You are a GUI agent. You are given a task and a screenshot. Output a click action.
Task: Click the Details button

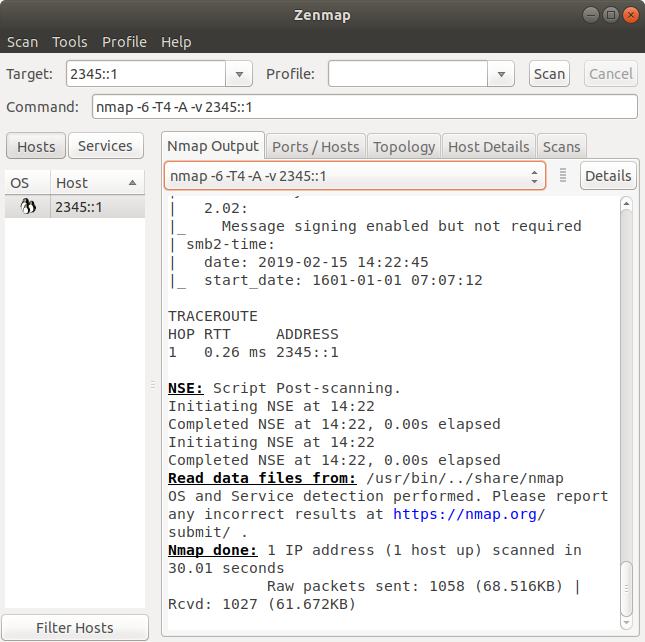[608, 176]
